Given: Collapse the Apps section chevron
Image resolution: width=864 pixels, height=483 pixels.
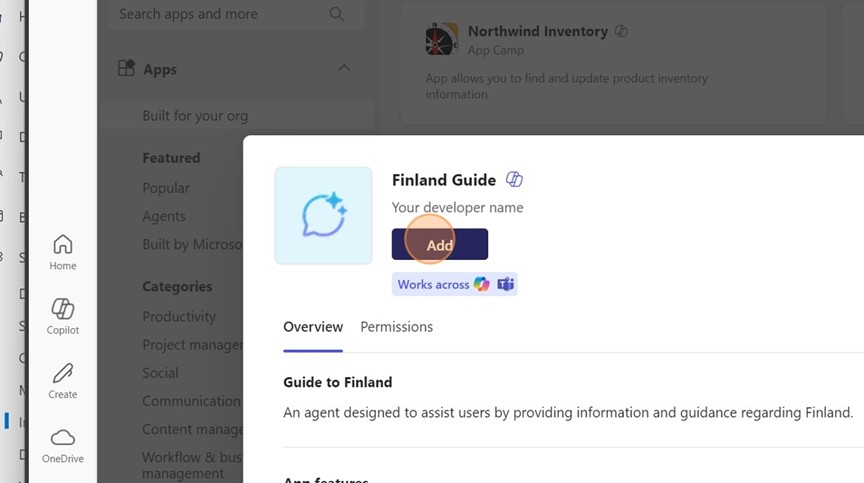Looking at the screenshot, I should 344,68.
